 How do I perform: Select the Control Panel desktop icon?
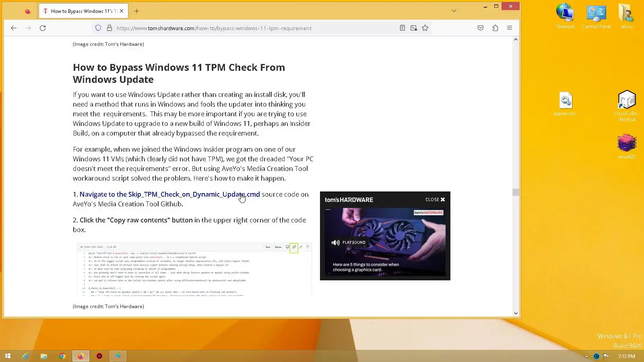[x=596, y=16]
